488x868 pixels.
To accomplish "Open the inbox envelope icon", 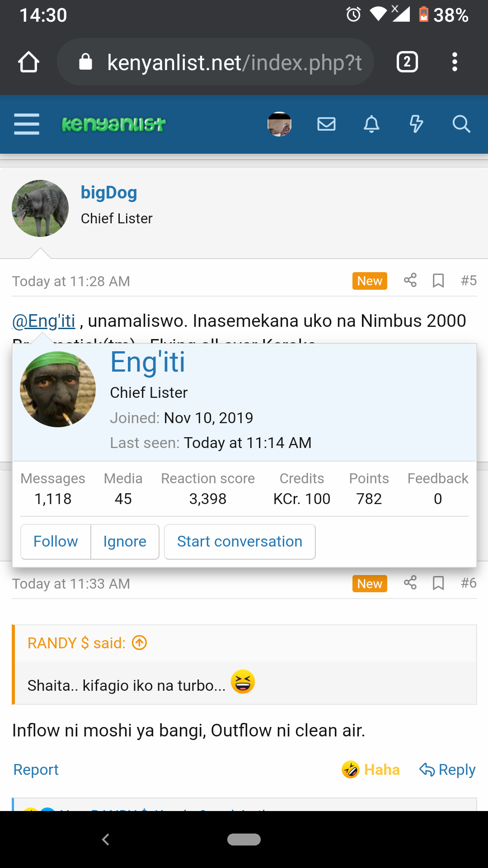I will click(326, 124).
